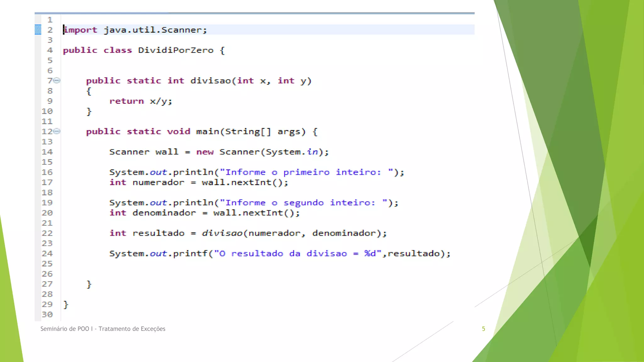The width and height of the screenshot is (644, 362).
Task: Click line number 22 in gutter
Action: [x=47, y=233]
